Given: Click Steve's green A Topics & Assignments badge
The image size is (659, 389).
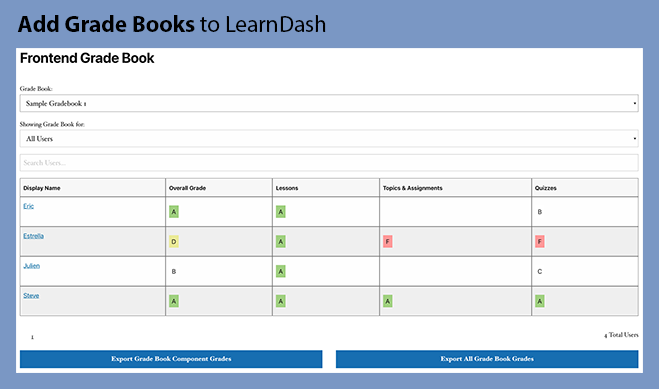Looking at the screenshot, I should pos(387,301).
